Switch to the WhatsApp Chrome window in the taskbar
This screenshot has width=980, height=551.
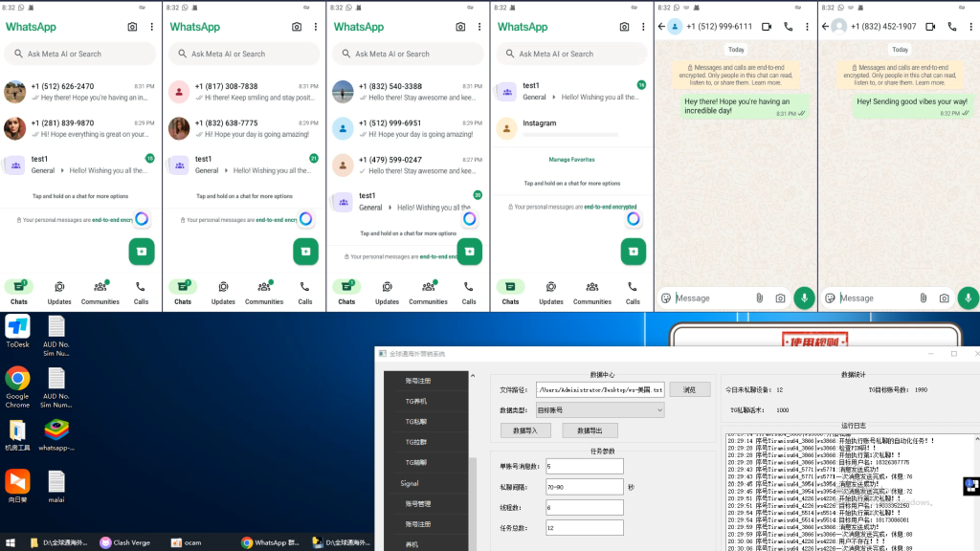[x=271, y=542]
